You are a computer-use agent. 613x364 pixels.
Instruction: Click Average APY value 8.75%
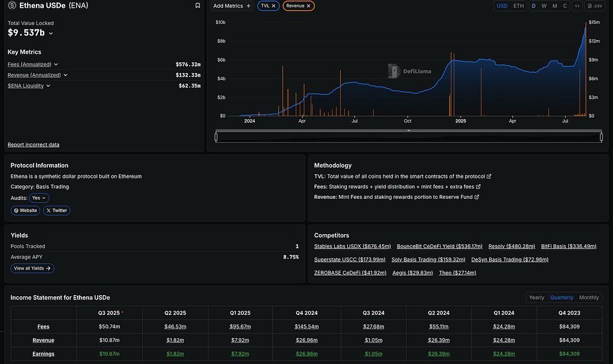coord(291,257)
